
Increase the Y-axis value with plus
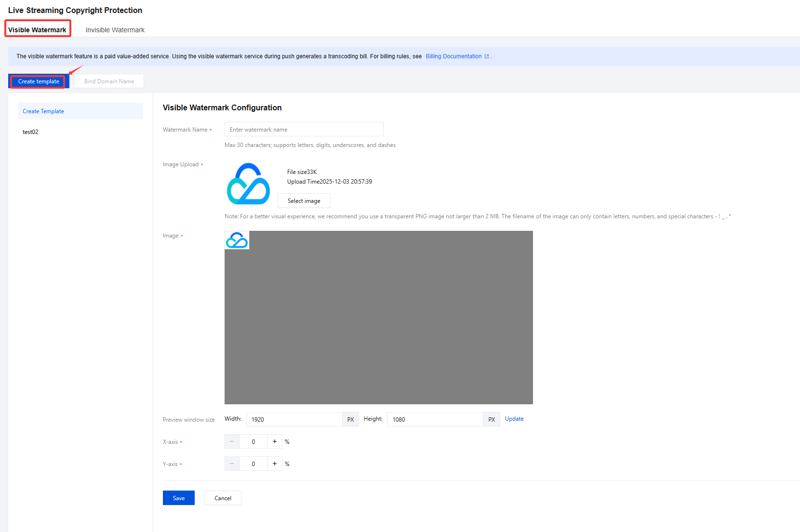275,464
